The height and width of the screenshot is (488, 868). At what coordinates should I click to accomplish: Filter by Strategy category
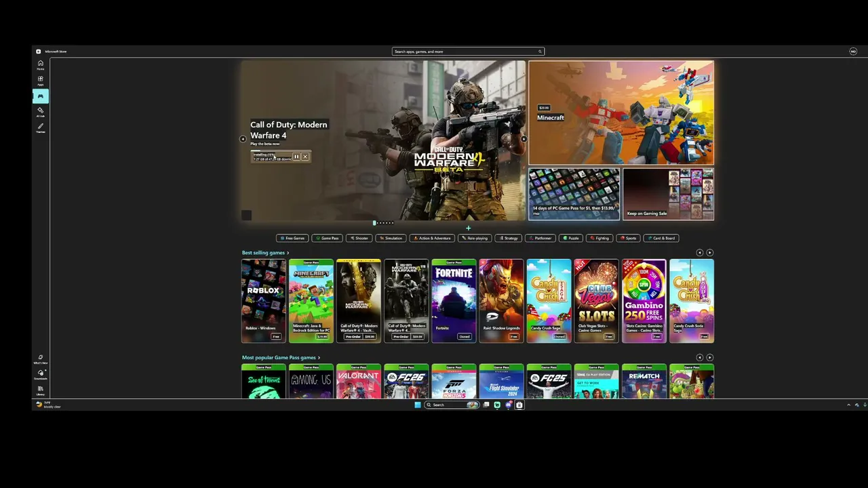click(509, 238)
